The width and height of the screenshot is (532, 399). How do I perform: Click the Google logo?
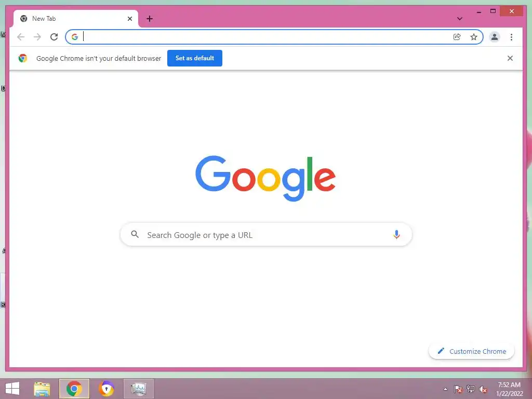(265, 178)
